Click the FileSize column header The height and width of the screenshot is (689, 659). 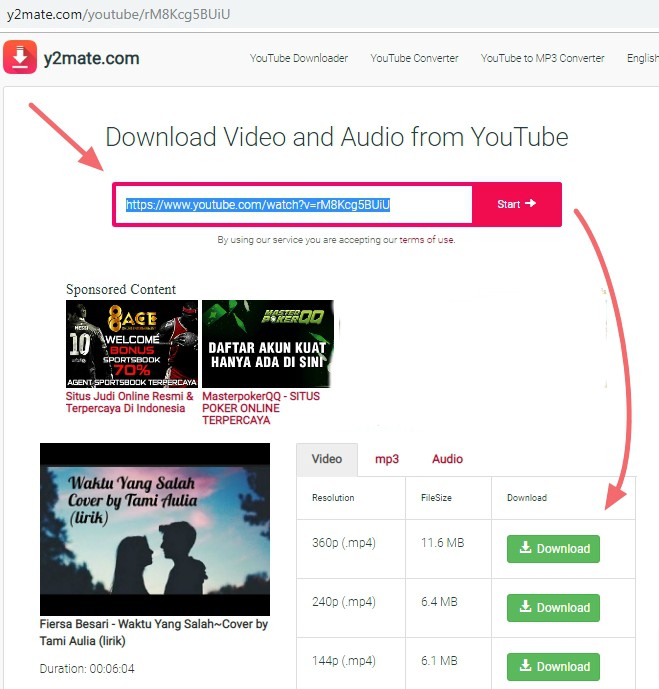436,498
